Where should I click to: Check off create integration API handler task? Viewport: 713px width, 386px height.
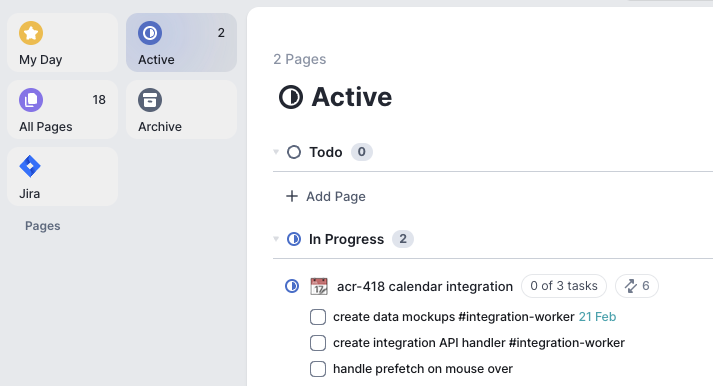click(318, 343)
